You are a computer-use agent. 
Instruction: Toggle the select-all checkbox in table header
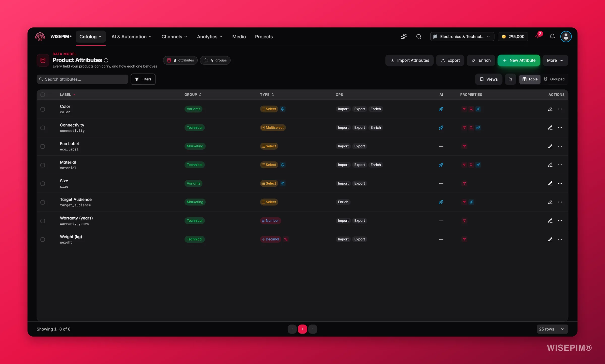43,95
